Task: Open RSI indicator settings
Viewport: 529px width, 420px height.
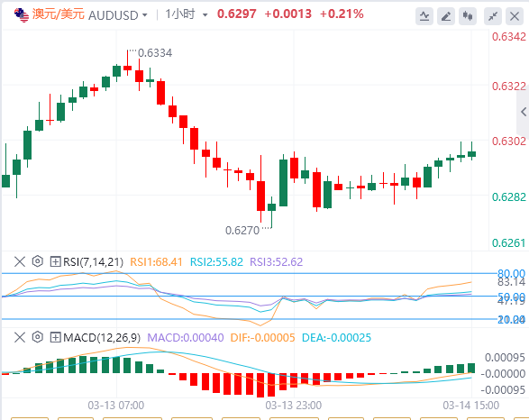Action: point(38,261)
